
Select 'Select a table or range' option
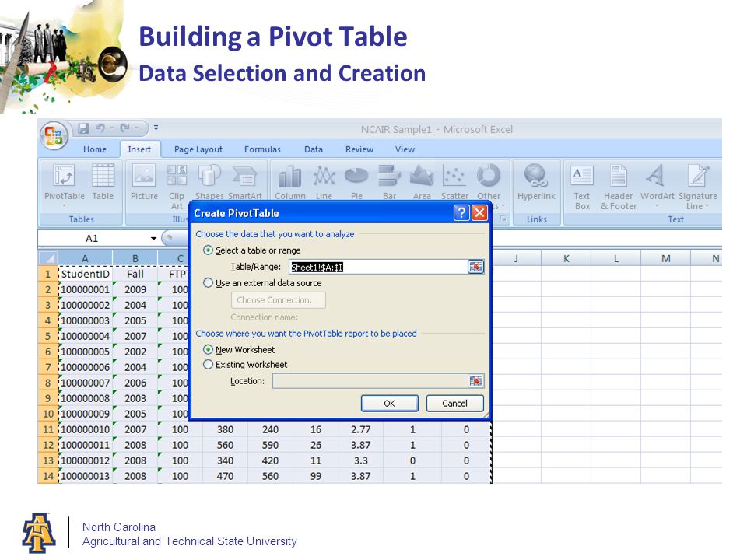point(208,250)
